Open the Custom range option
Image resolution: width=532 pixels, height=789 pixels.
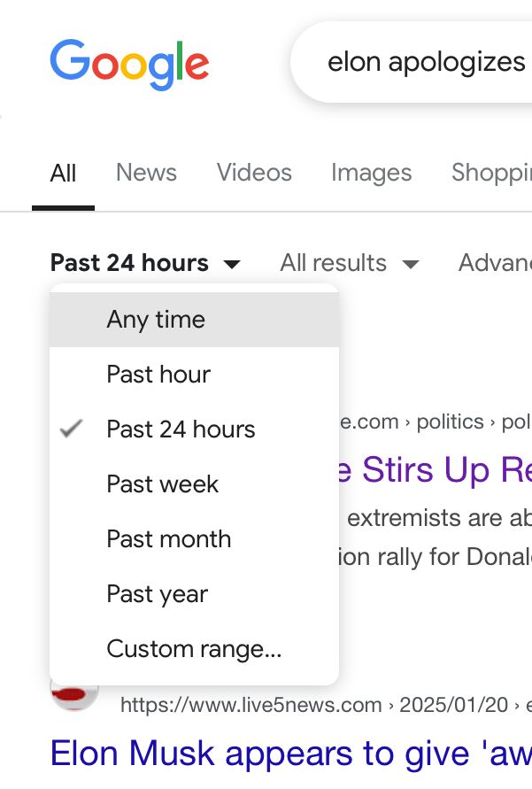[194, 649]
